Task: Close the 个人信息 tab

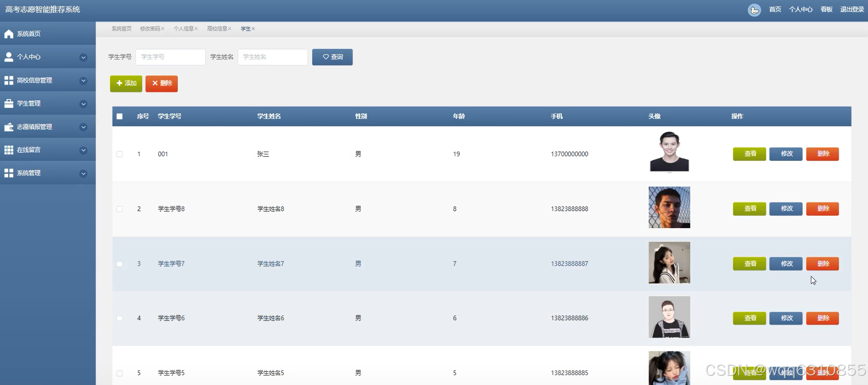Action: point(196,29)
